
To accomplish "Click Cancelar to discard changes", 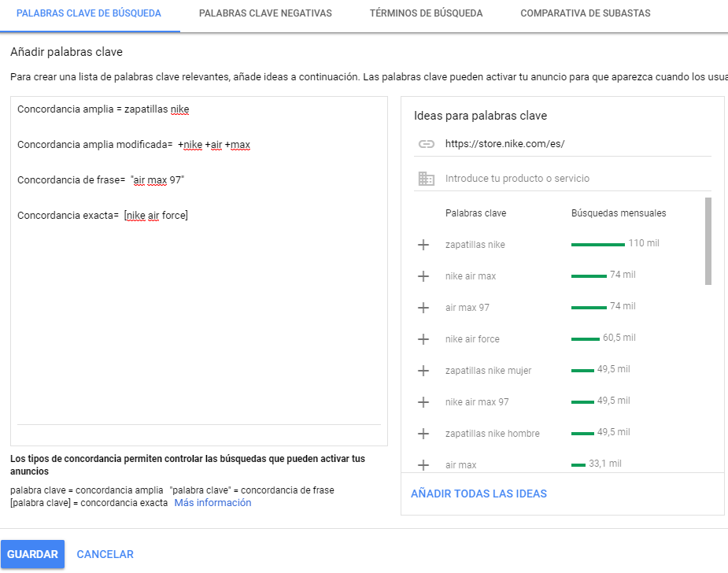I will click(105, 554).
